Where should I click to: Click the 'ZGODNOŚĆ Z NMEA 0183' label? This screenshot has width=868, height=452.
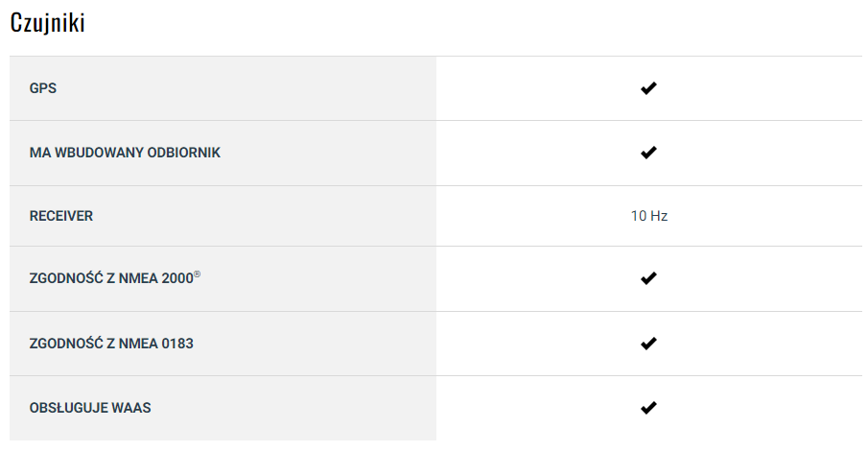tap(111, 343)
